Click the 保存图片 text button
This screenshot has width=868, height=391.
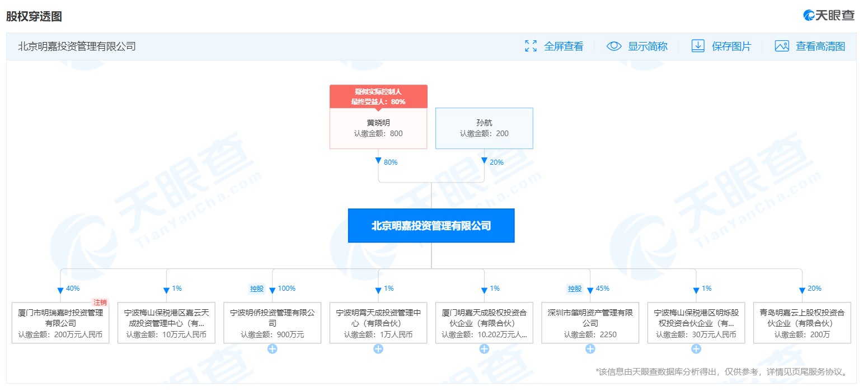pyautogui.click(x=731, y=46)
